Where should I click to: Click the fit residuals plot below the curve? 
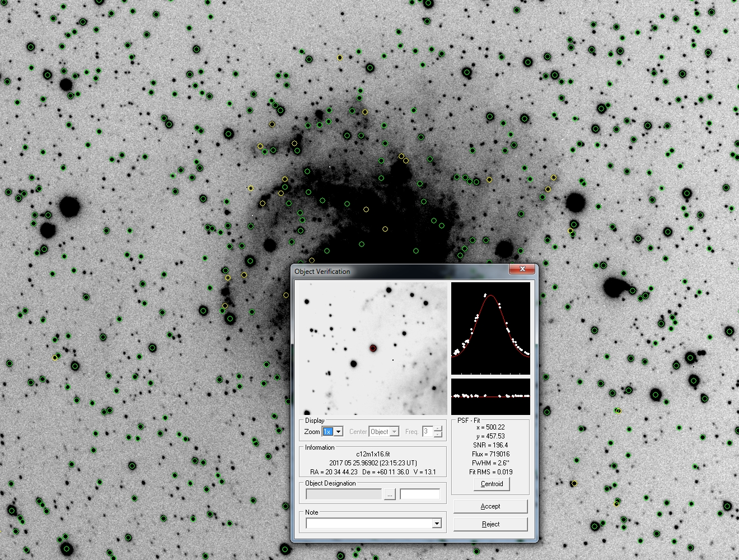pyautogui.click(x=490, y=396)
